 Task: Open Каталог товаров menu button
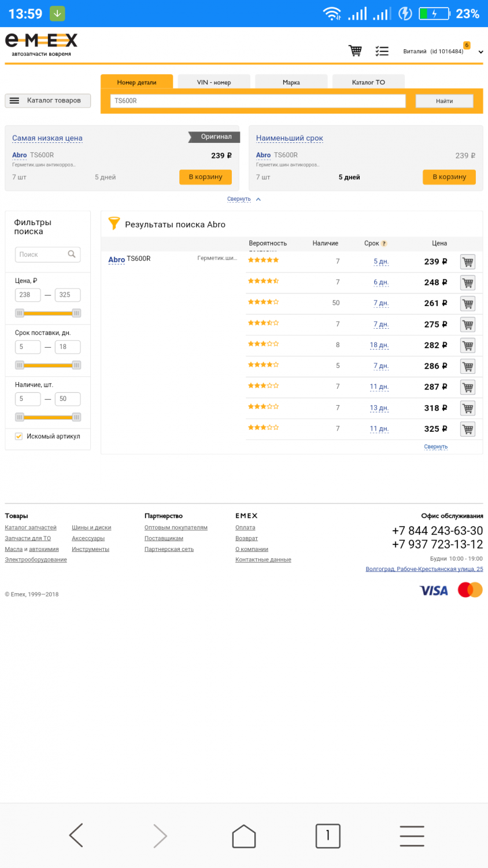[48, 101]
